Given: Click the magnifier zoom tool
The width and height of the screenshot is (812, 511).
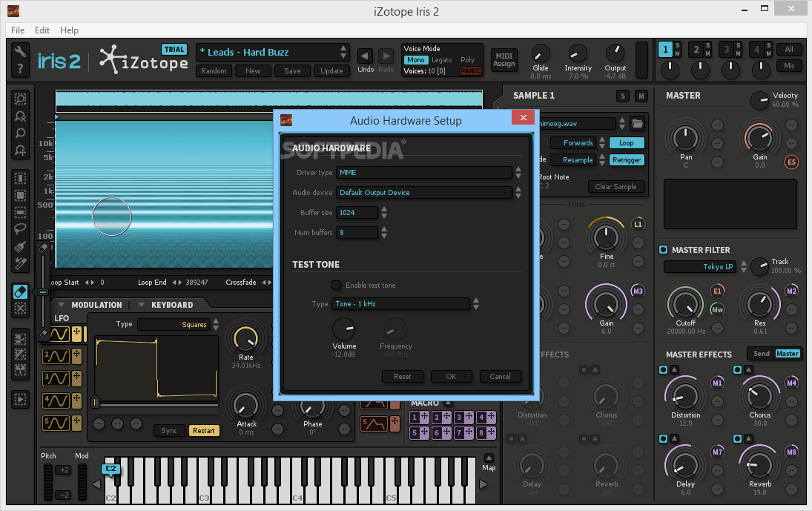Looking at the screenshot, I should 20,133.
